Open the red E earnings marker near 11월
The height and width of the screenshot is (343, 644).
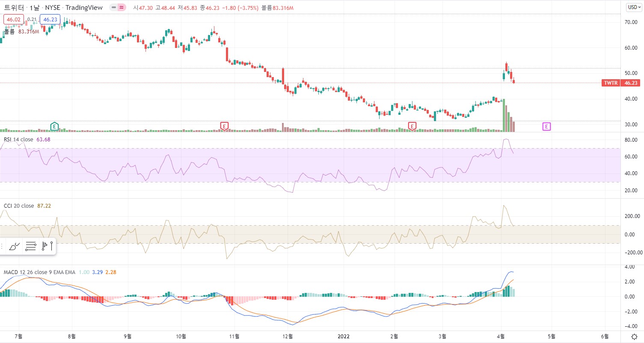(x=225, y=126)
